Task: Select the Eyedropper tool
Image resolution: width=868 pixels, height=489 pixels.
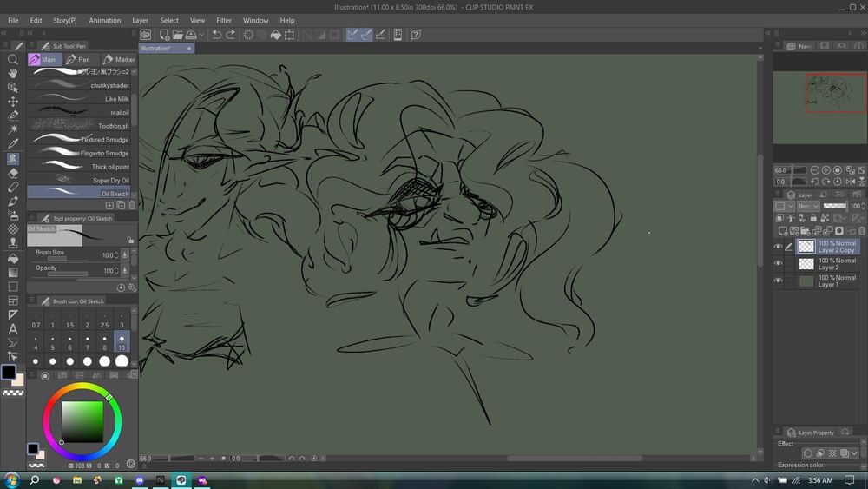Action: click(13, 144)
